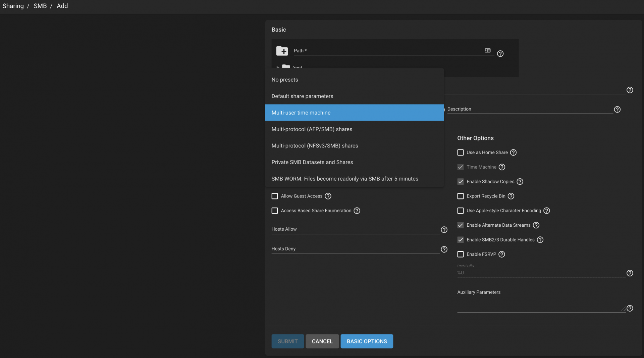Viewport: 644px width, 358px height.
Task: Show help for Hosts Allow
Action: point(444,230)
